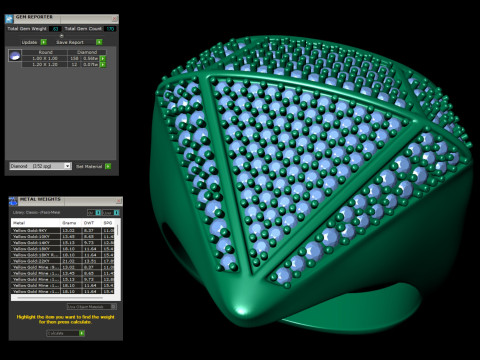Viewport: 480px width, 360px height.
Task: Click the SPG column header
Action: 108,223
